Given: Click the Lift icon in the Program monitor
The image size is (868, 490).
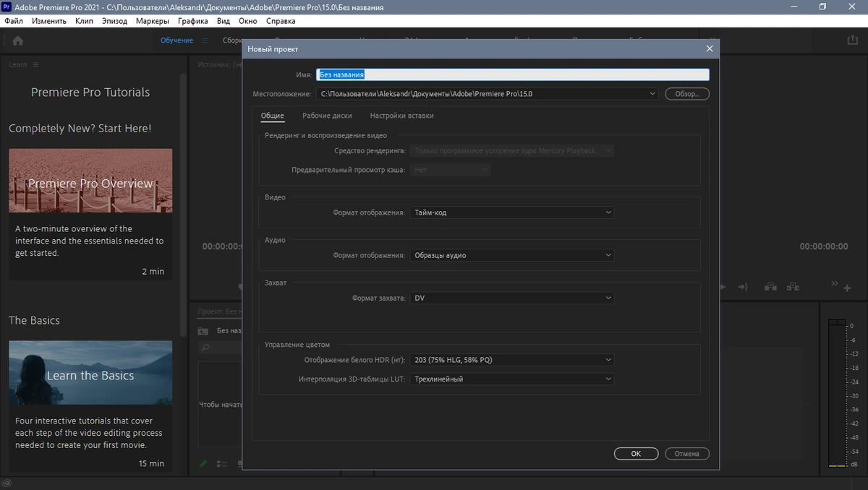Looking at the screenshot, I should click(770, 287).
